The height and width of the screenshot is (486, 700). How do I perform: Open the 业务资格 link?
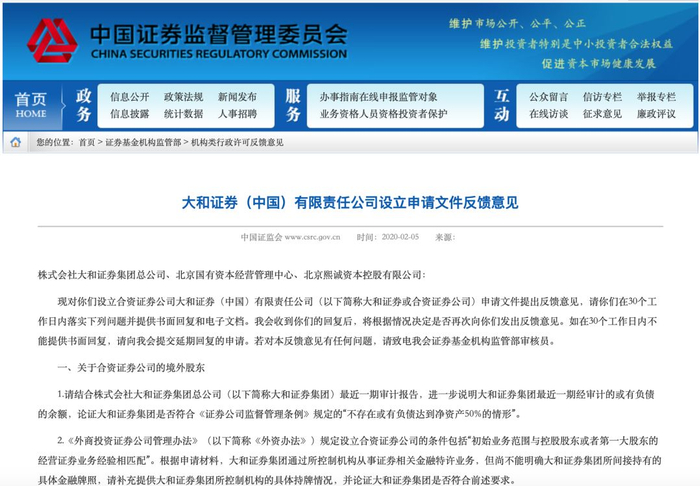point(339,114)
